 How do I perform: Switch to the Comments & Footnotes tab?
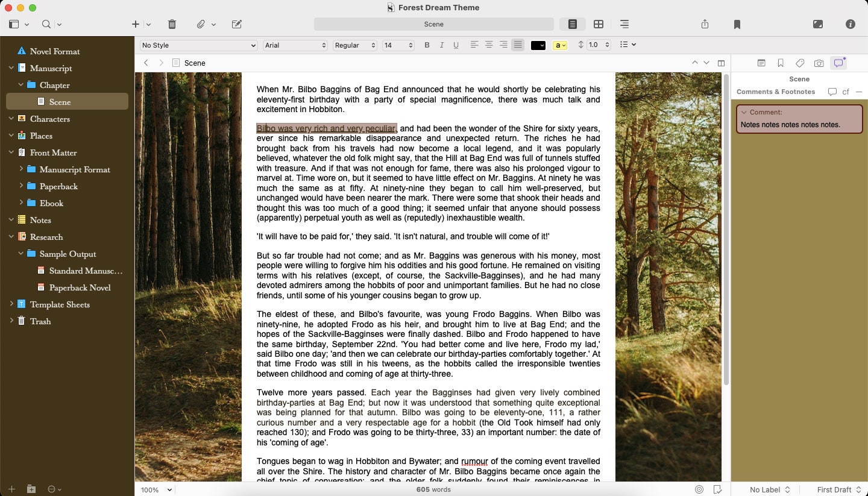click(x=776, y=92)
